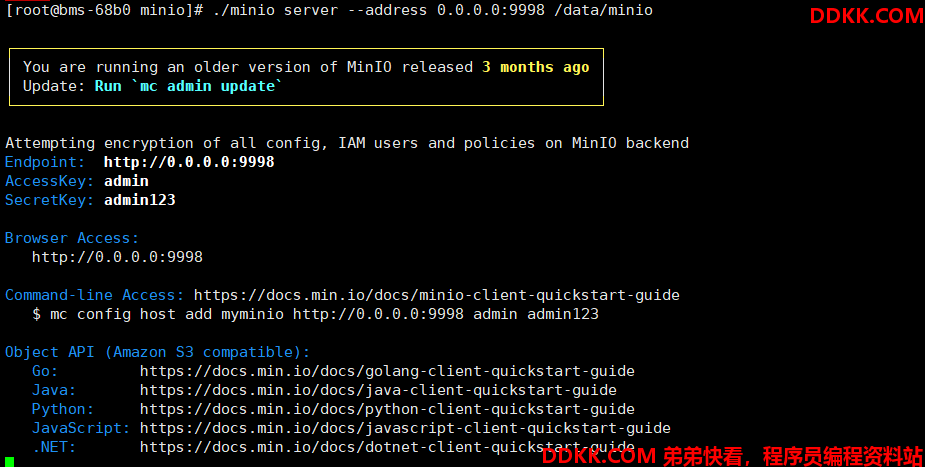The width and height of the screenshot is (925, 467).
Task: Click the SecretKey label
Action: (50, 200)
